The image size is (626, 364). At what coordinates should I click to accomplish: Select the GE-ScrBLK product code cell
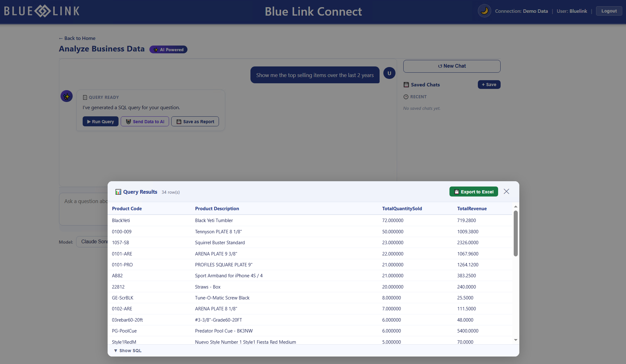pos(123,298)
